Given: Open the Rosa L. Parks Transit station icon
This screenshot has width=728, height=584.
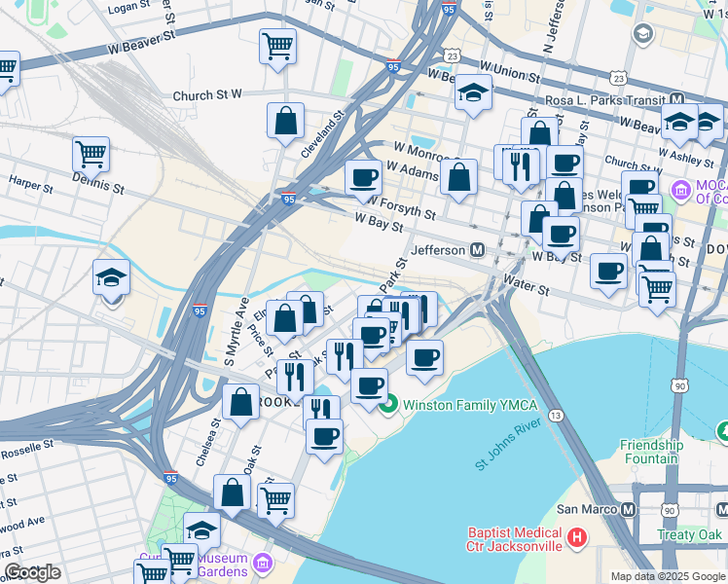Looking at the screenshot, I should point(676,99).
